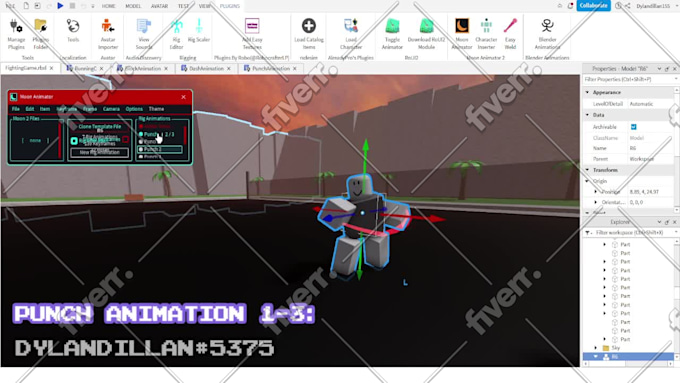Viewport: 680px width, 383px height.
Task: Expand the Sky folder in Explorer
Action: pos(595,348)
